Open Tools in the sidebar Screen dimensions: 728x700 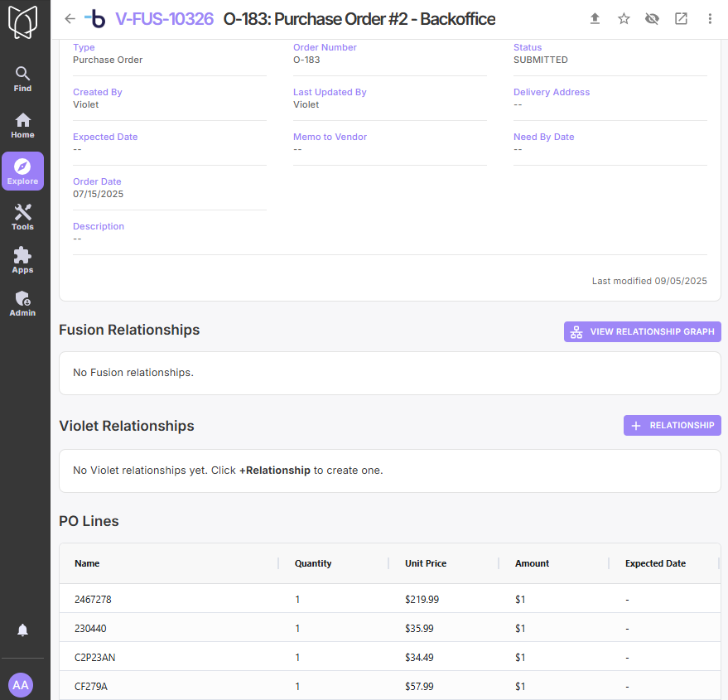click(22, 218)
